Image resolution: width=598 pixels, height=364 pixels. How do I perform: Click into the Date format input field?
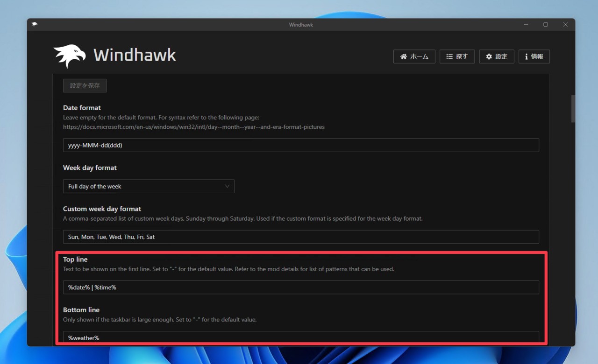[301, 145]
